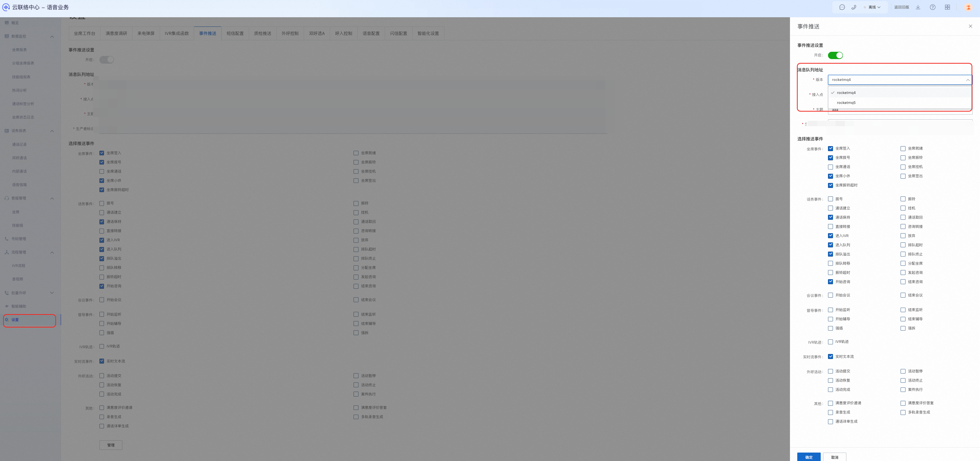Click the 返回旧版 link
The height and width of the screenshot is (461, 980).
click(901, 7)
